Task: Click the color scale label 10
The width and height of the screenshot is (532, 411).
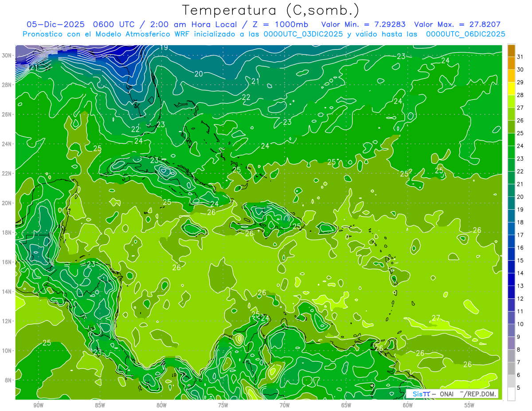Action: [x=520, y=324]
